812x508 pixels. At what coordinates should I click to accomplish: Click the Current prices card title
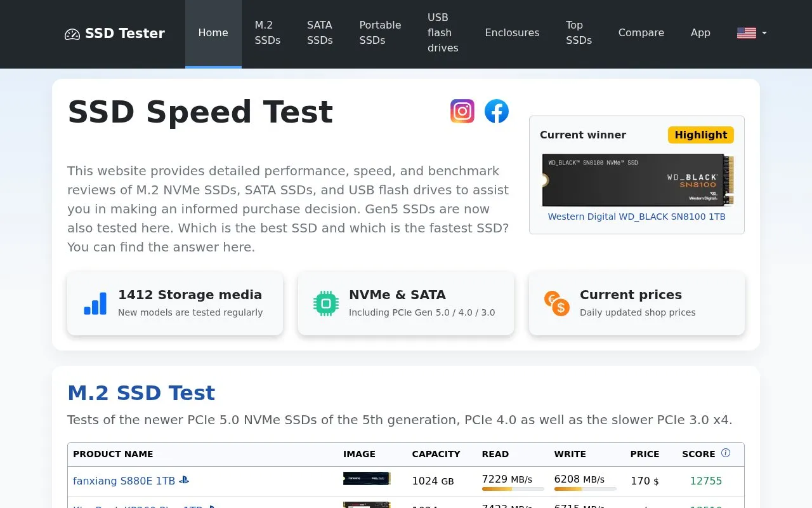tap(631, 295)
